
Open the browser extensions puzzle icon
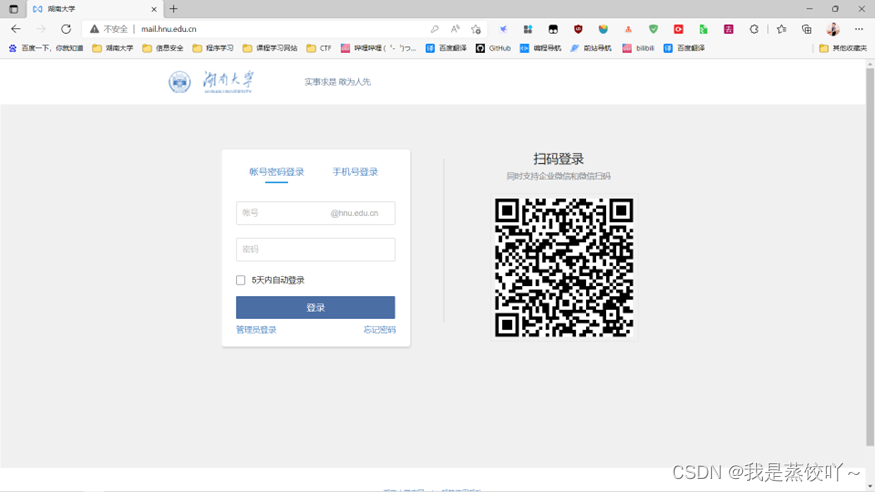[x=754, y=29]
